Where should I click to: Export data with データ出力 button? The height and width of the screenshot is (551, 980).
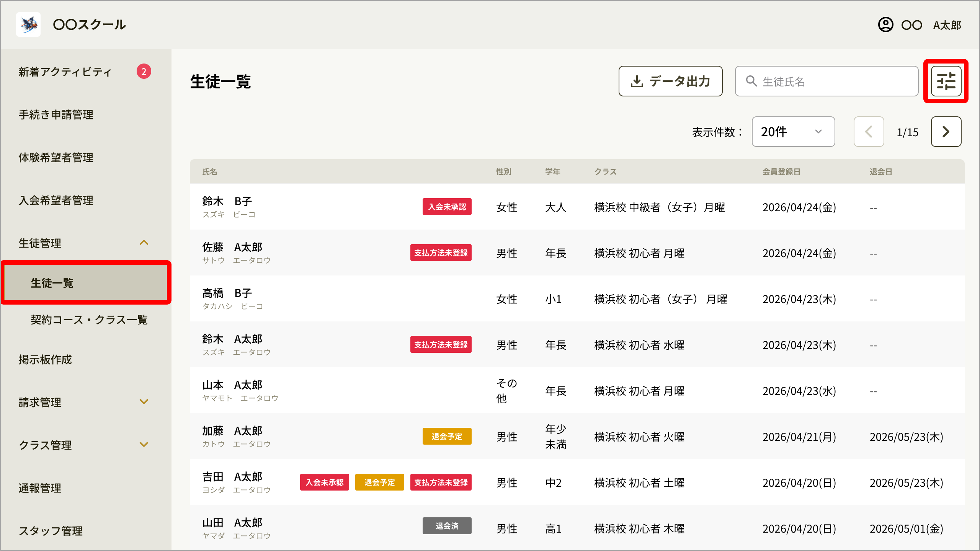670,81
